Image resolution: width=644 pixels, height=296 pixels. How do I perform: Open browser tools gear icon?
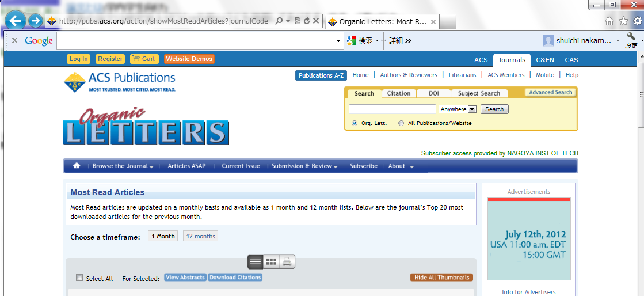tap(638, 21)
